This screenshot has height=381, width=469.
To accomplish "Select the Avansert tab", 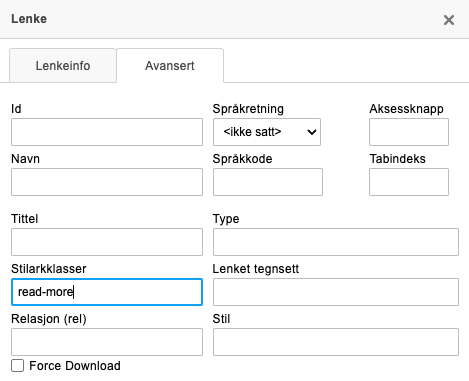I will coord(170,65).
